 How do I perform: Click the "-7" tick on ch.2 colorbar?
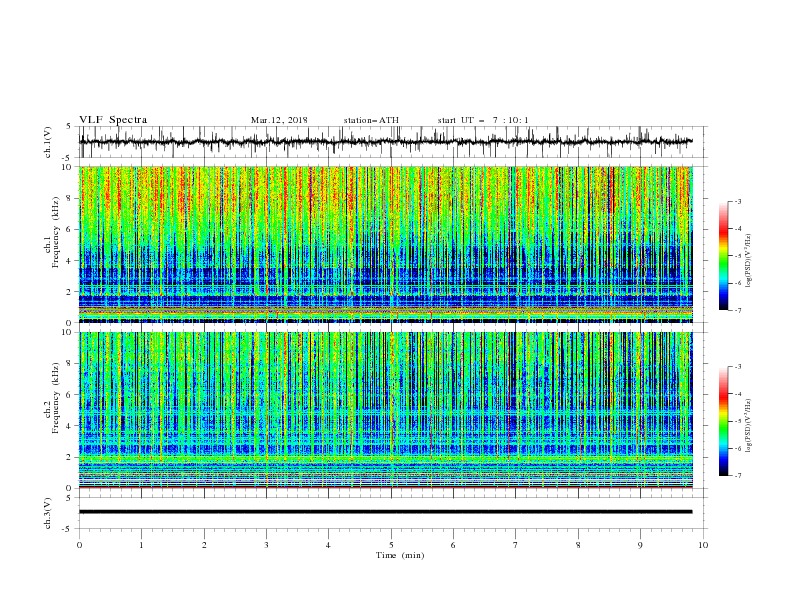click(737, 476)
